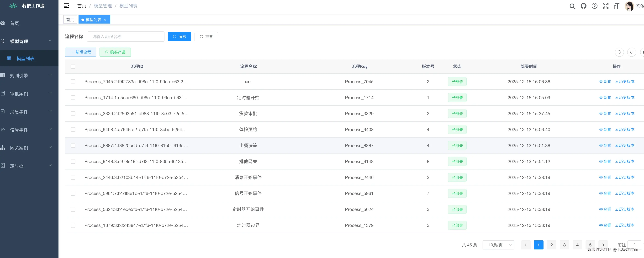
Task: Switch to the 首页 tag tab
Action: pyautogui.click(x=70, y=20)
